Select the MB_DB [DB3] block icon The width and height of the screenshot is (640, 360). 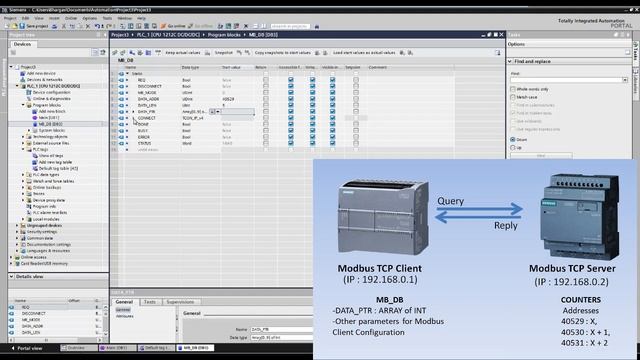(x=35, y=124)
